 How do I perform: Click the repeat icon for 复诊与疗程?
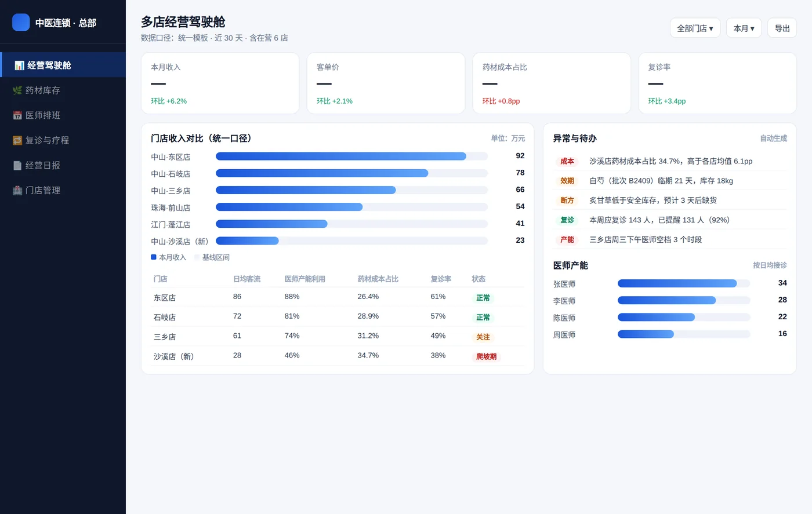pos(17,140)
